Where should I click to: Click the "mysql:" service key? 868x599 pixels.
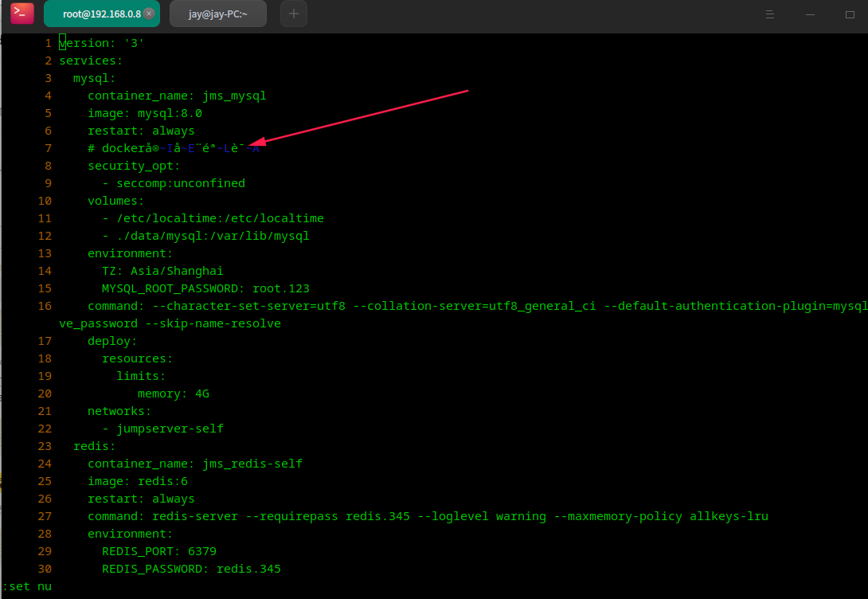click(x=94, y=78)
